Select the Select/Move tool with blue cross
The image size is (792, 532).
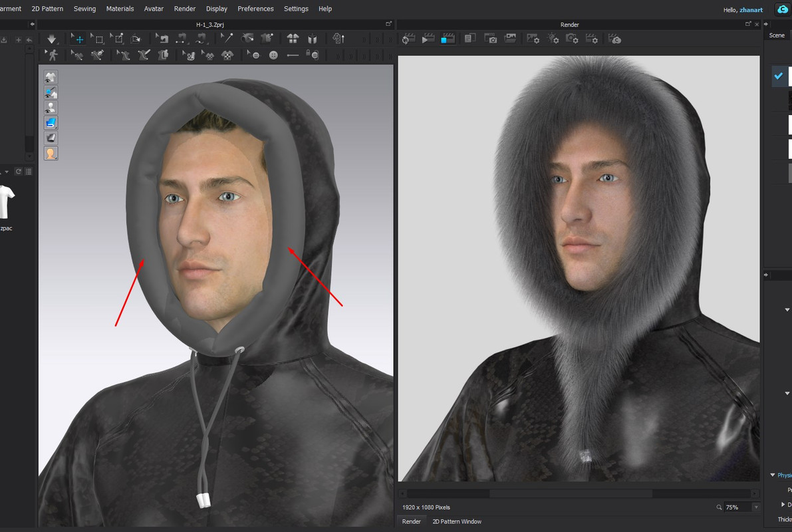(x=77, y=39)
